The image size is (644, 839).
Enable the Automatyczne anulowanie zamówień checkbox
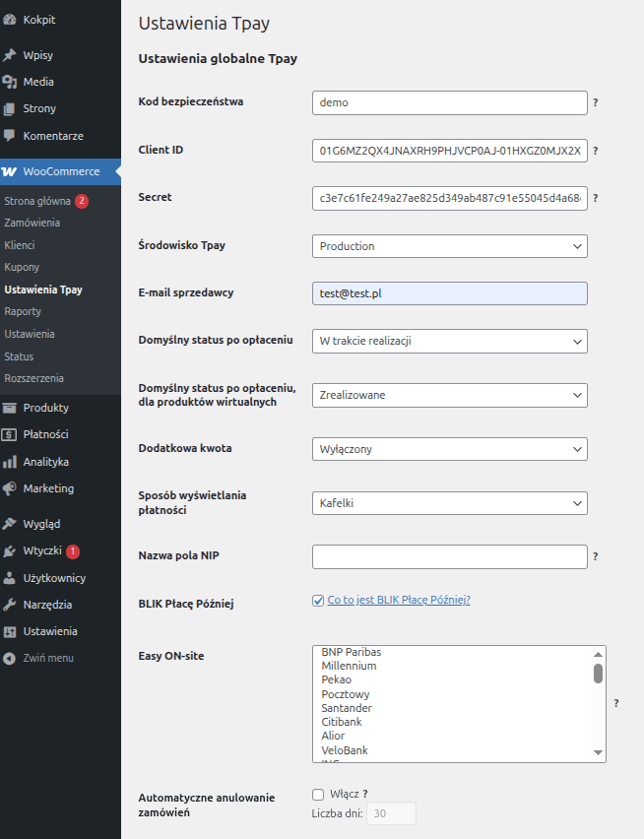[x=318, y=794]
